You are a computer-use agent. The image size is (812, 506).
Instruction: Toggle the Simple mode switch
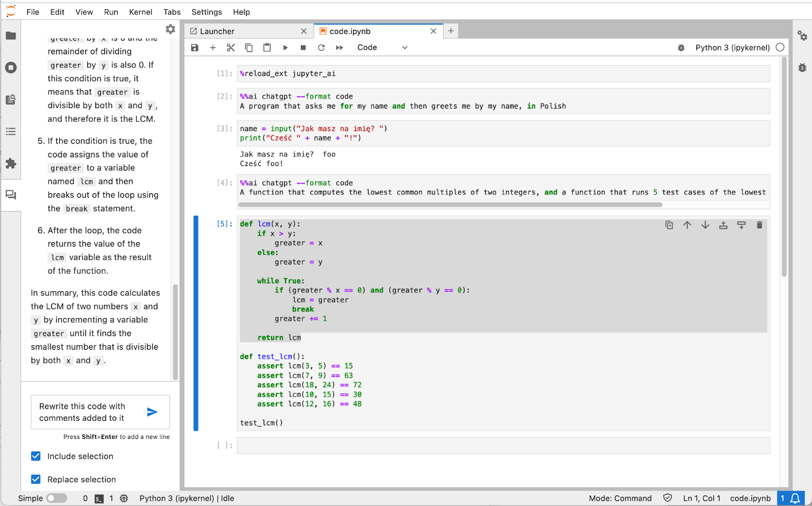tap(56, 498)
